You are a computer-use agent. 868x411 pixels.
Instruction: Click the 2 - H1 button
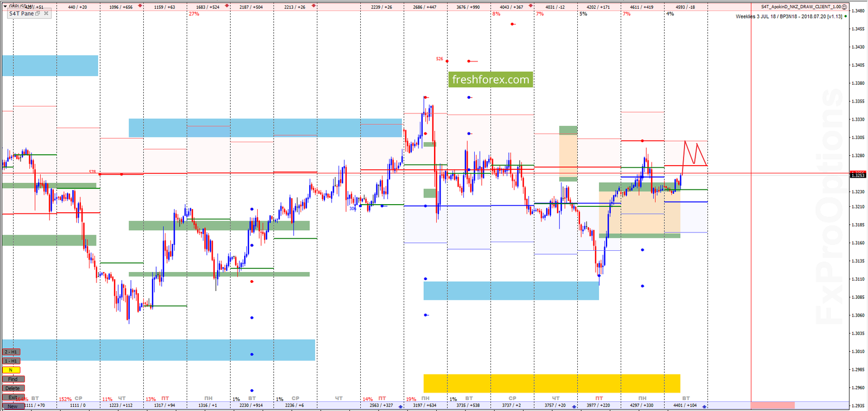11,352
